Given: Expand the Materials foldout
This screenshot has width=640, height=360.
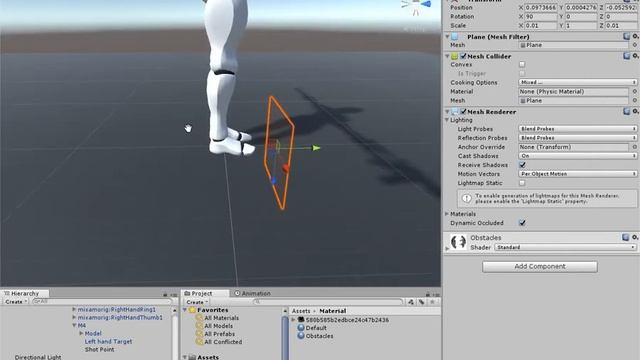Looking at the screenshot, I should click(447, 214).
